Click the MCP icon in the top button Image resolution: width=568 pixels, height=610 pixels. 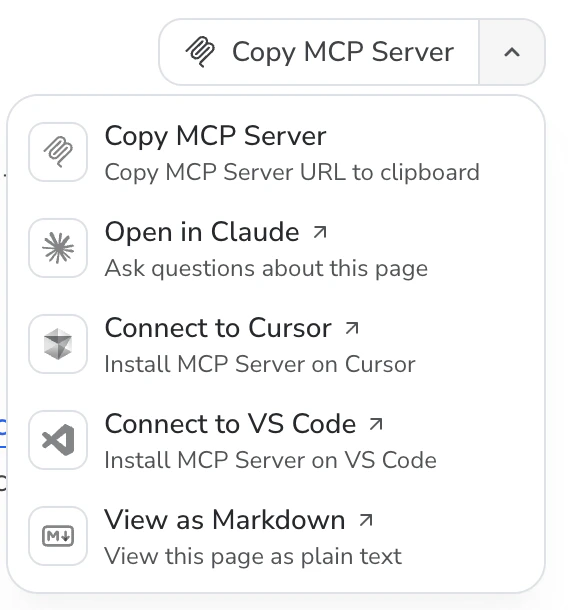click(x=200, y=52)
